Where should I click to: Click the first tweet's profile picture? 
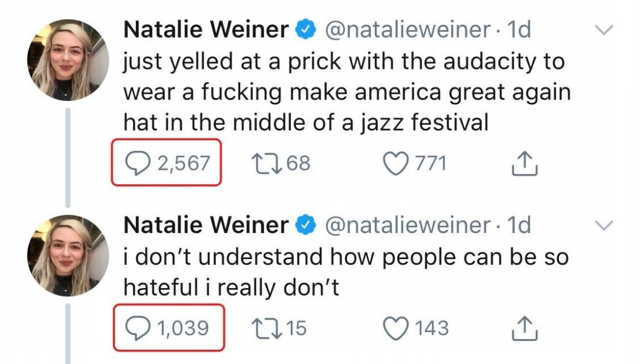click(68, 60)
